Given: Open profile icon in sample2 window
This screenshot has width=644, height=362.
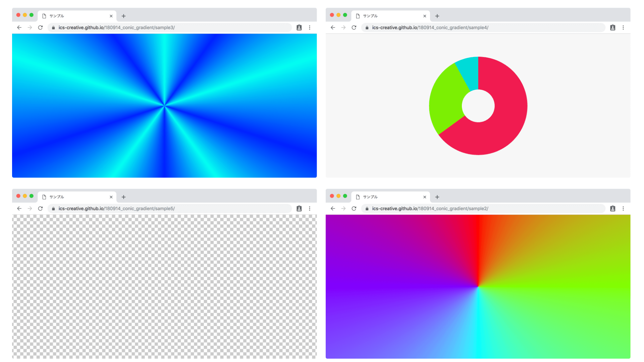Looking at the screenshot, I should [x=613, y=208].
